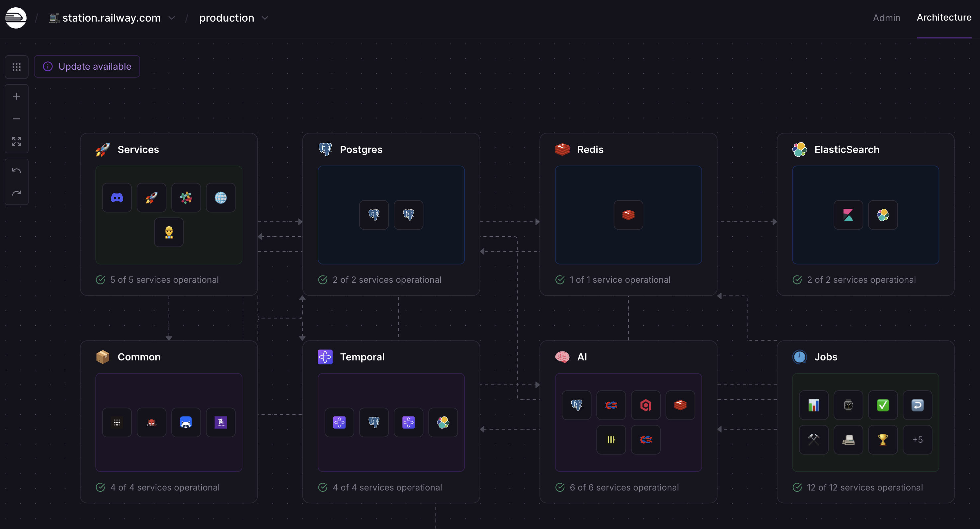
Task: Click the trophy job icon in Jobs
Action: 883,440
